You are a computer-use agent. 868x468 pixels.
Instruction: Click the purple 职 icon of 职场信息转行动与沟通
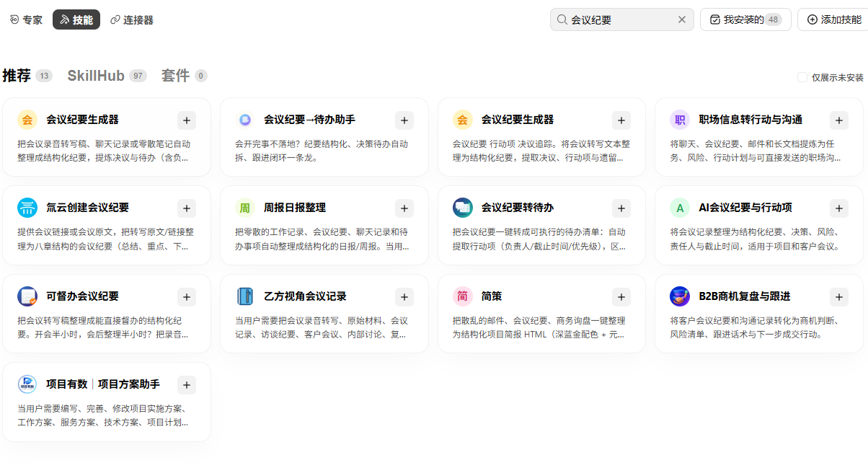pyautogui.click(x=680, y=120)
